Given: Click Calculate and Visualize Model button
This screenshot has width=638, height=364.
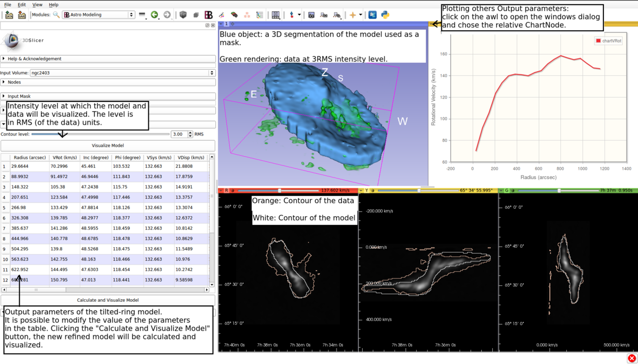Looking at the screenshot, I should [x=107, y=300].
